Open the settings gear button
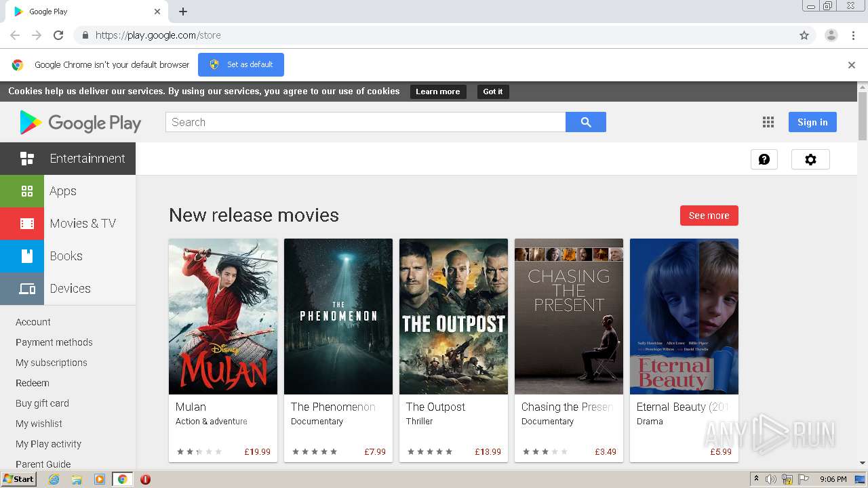The width and height of the screenshot is (868, 488). (x=810, y=159)
